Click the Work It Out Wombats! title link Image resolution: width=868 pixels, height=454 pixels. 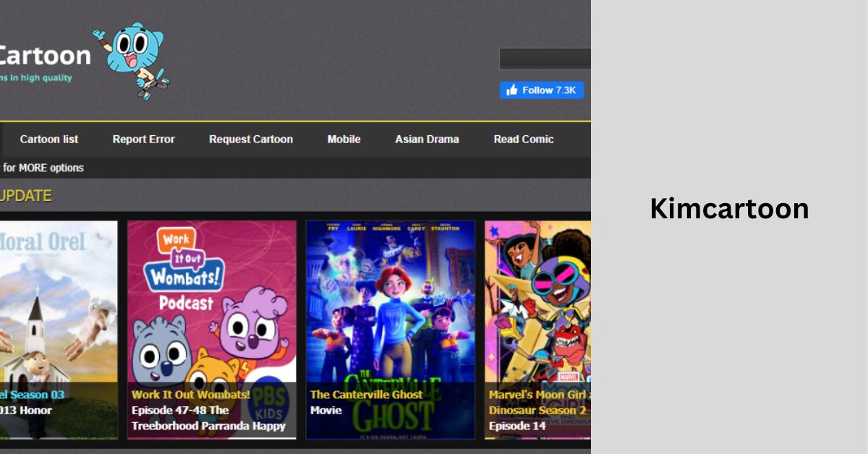coord(191,395)
